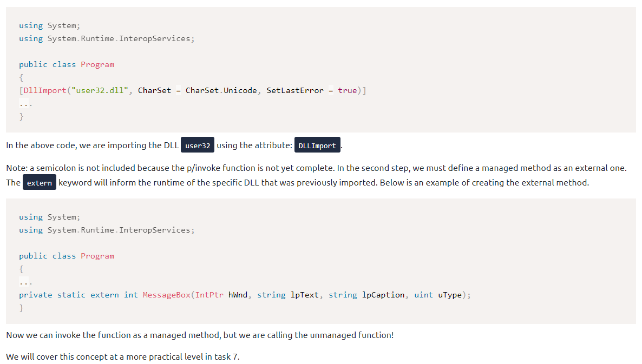Click the IntPtr type in MessageBox signature

click(x=209, y=295)
